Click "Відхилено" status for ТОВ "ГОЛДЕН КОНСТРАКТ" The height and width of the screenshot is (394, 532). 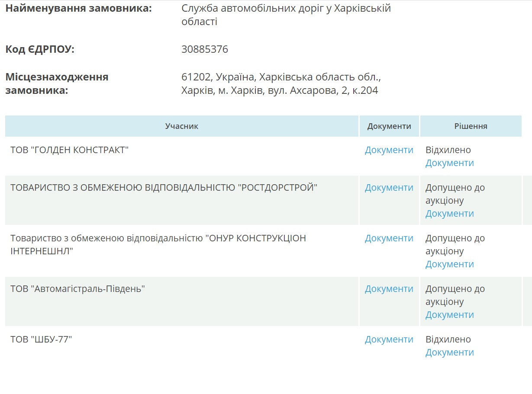pos(448,150)
